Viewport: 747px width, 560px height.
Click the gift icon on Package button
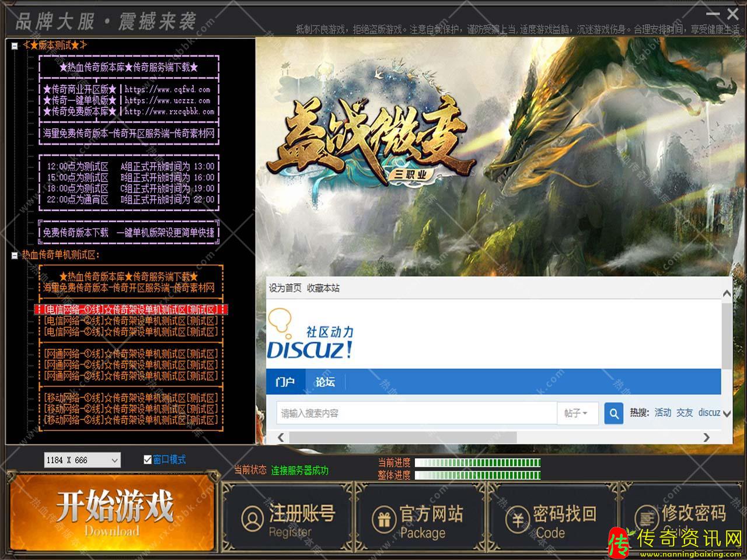pyautogui.click(x=383, y=519)
